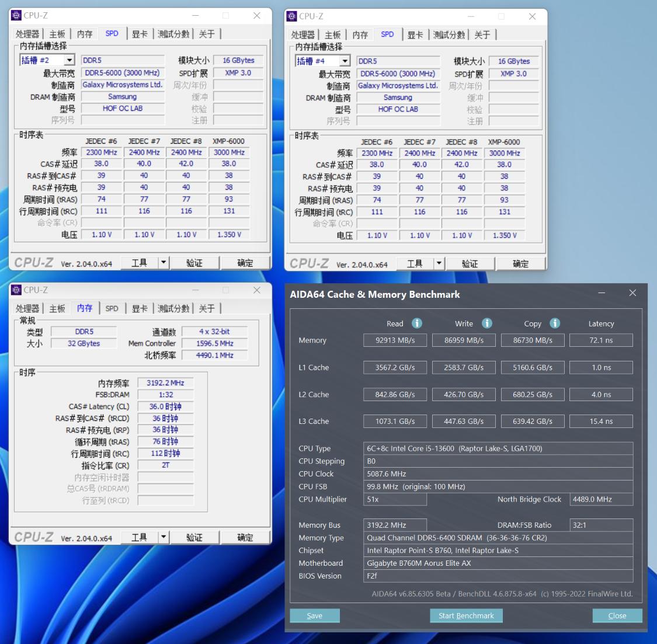Click the 确定 button in the memory window
The image size is (657, 644).
[245, 537]
